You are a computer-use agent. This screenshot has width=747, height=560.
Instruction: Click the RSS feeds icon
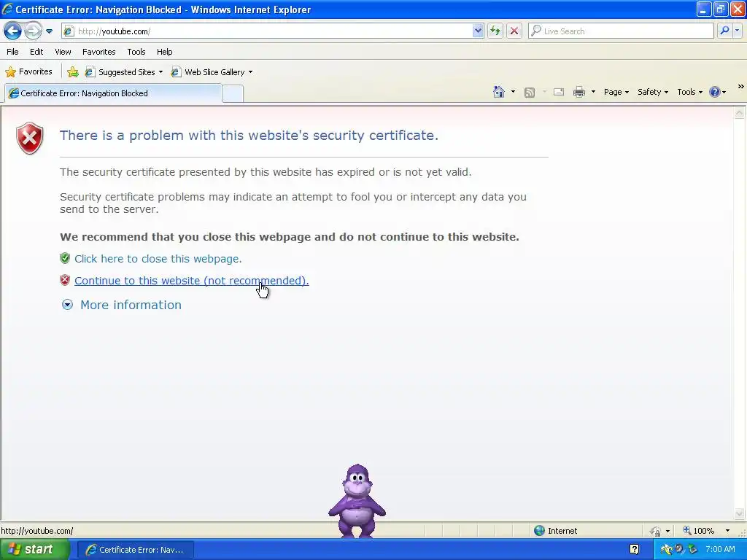530,93
